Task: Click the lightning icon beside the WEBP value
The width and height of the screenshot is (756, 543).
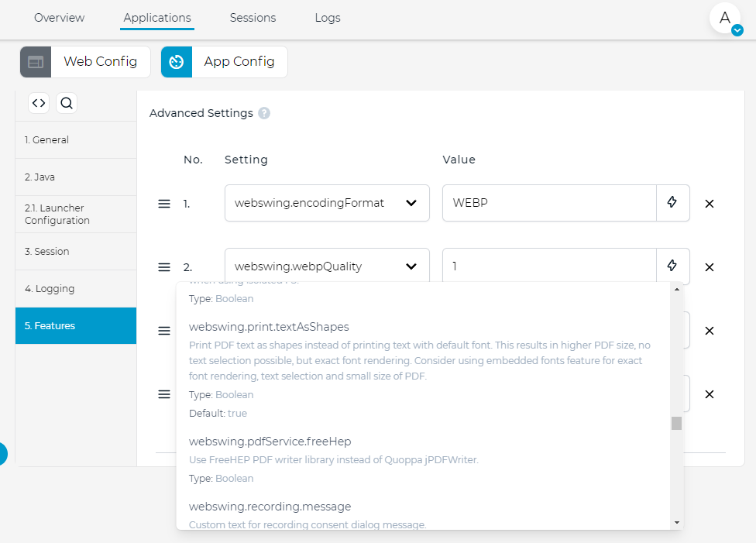Action: point(672,202)
